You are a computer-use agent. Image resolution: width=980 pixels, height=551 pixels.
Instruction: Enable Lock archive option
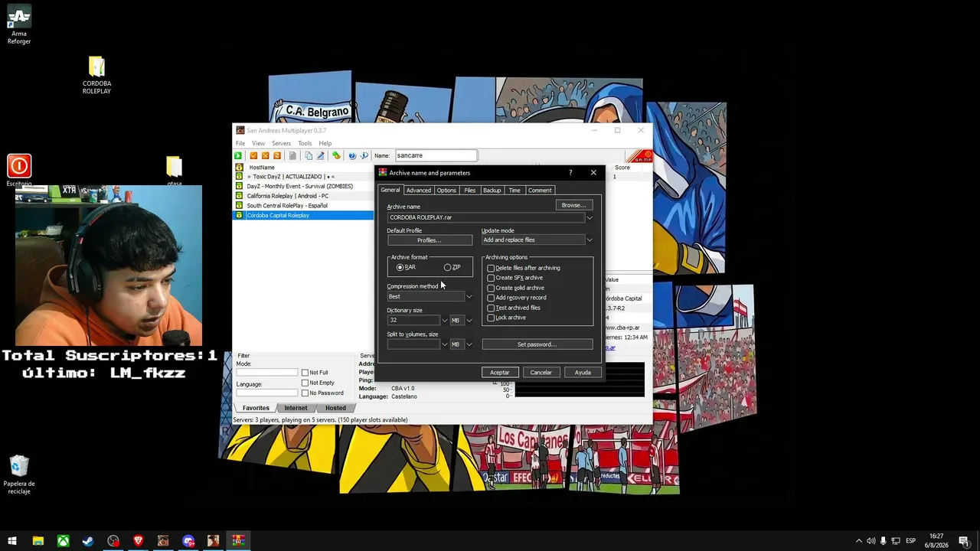point(507,318)
